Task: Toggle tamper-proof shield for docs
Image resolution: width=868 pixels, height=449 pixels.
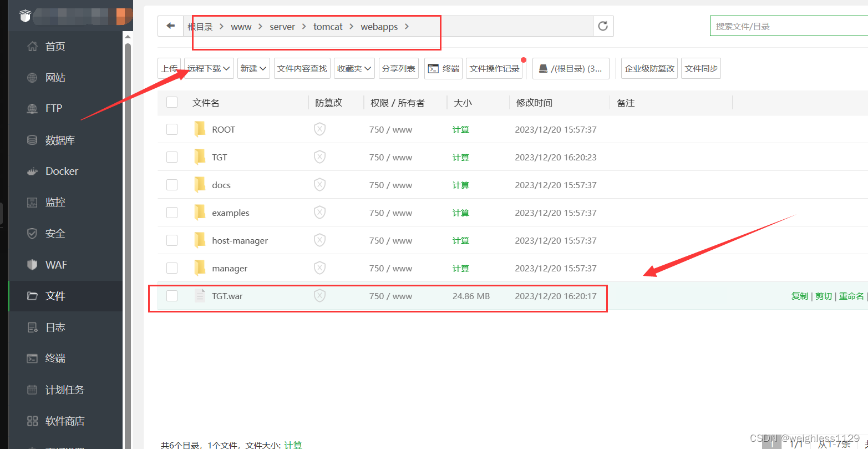Action: coord(319,185)
